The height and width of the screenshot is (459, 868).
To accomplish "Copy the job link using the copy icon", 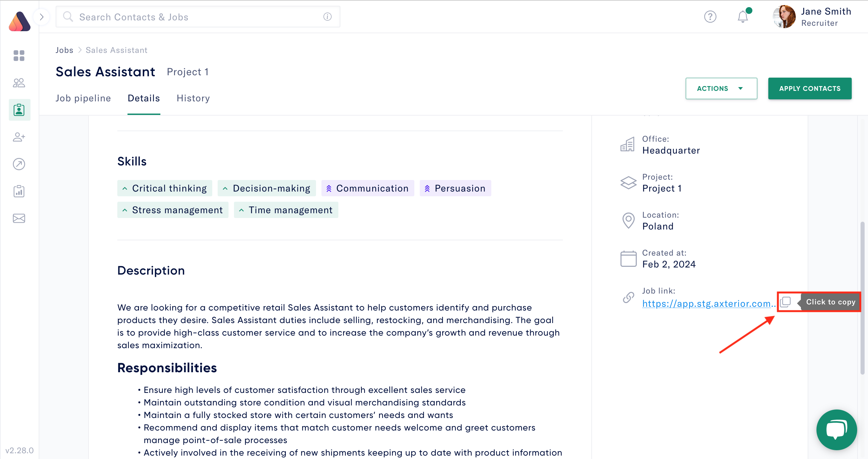I will click(786, 302).
